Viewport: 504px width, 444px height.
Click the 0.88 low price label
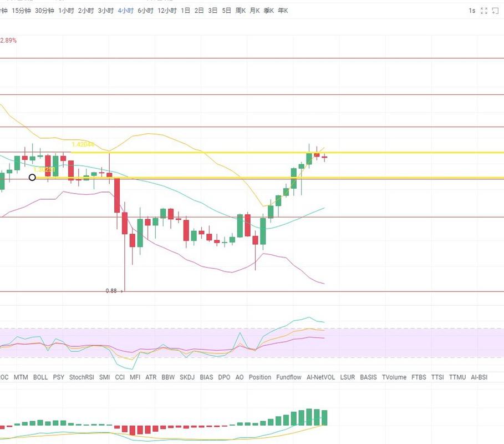[x=111, y=291]
